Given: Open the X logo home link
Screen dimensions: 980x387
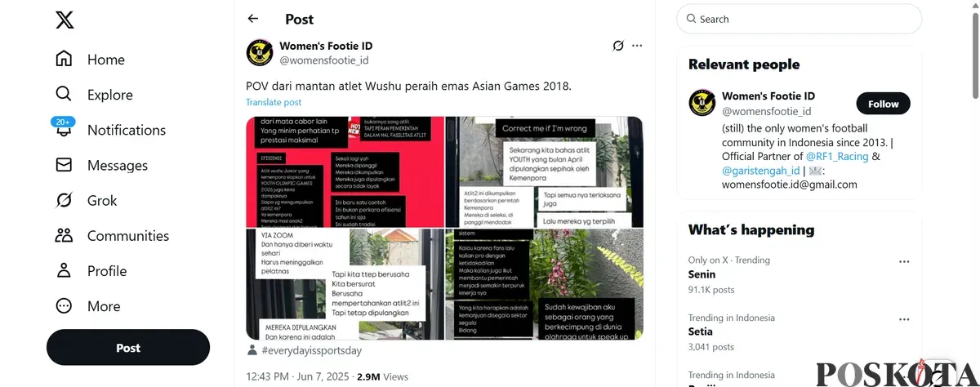Looking at the screenshot, I should pyautogui.click(x=65, y=20).
